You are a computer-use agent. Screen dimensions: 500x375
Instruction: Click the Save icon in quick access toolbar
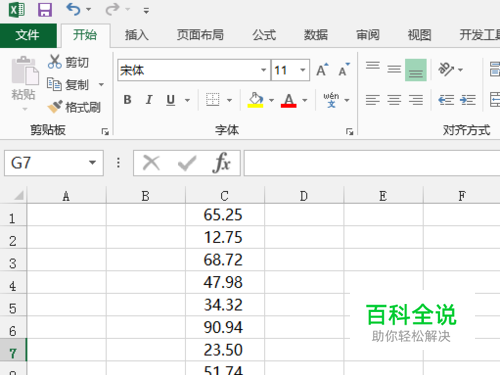tap(45, 10)
